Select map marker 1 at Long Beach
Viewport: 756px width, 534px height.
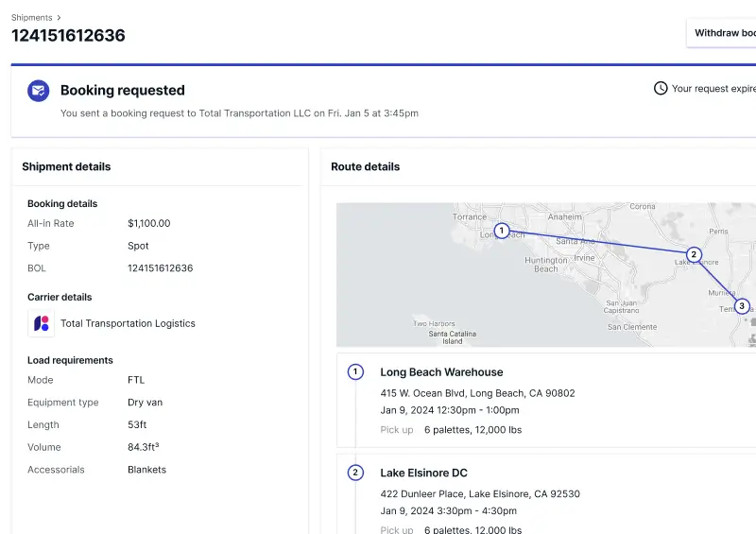point(502,231)
